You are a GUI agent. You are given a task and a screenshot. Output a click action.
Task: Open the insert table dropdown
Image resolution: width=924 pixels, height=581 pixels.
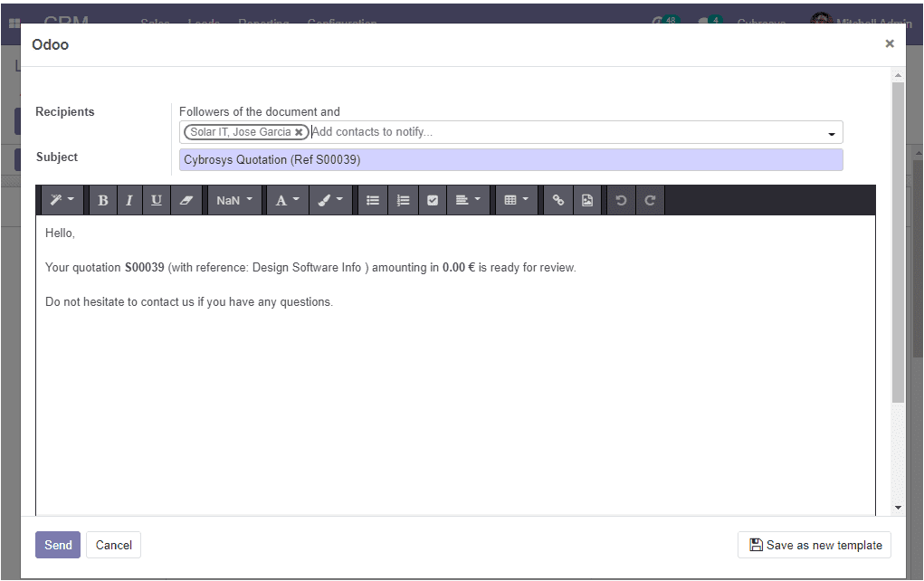[516, 200]
